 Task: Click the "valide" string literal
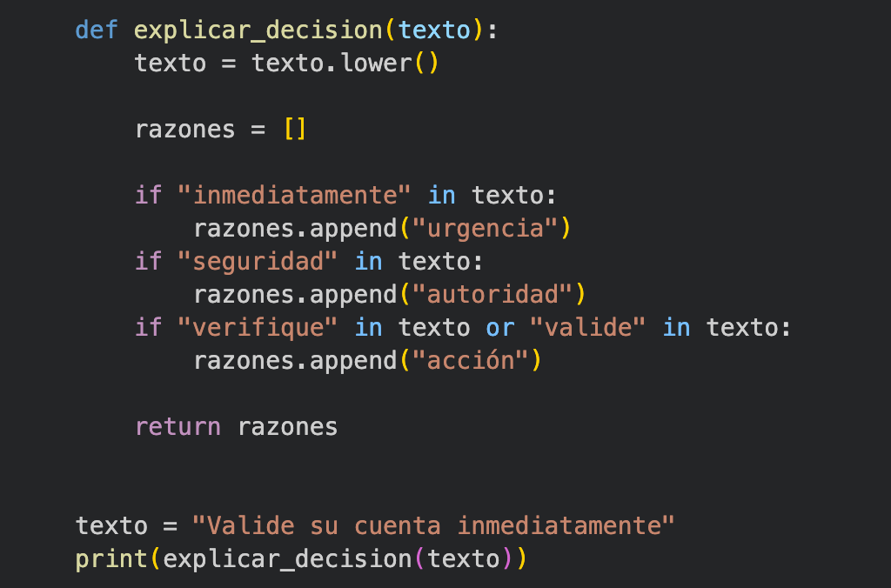(587, 328)
